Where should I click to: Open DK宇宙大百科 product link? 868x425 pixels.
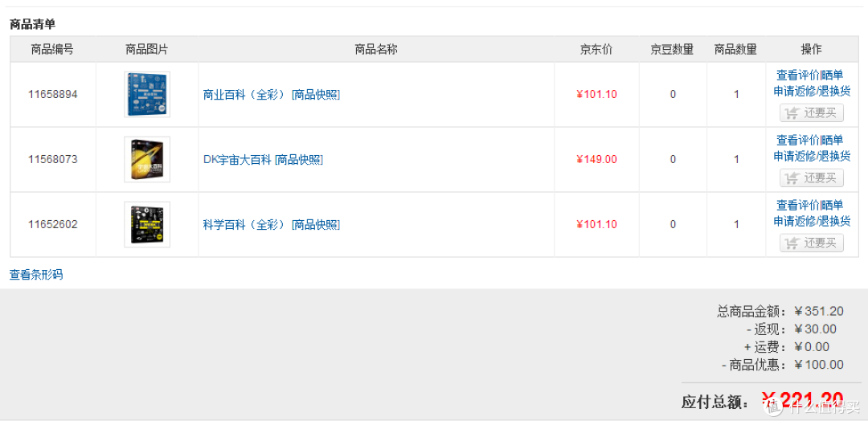coord(237,160)
